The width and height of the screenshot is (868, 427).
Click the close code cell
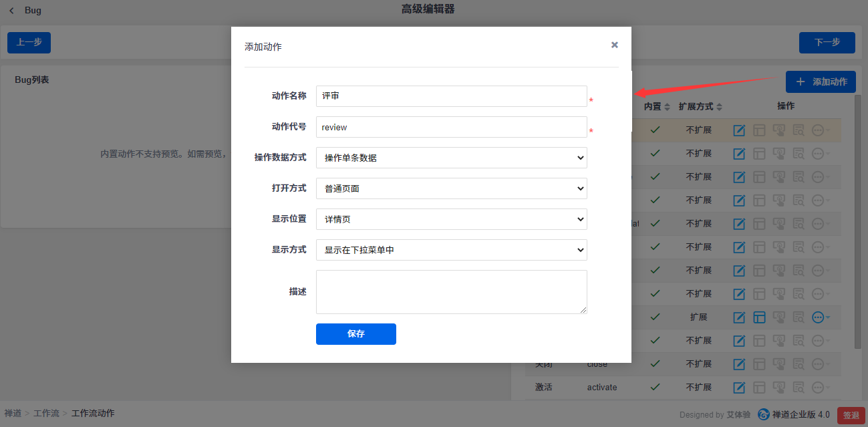pos(597,364)
